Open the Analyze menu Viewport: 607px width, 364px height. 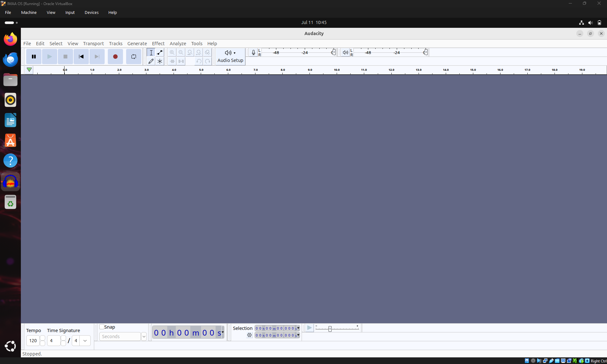point(178,44)
